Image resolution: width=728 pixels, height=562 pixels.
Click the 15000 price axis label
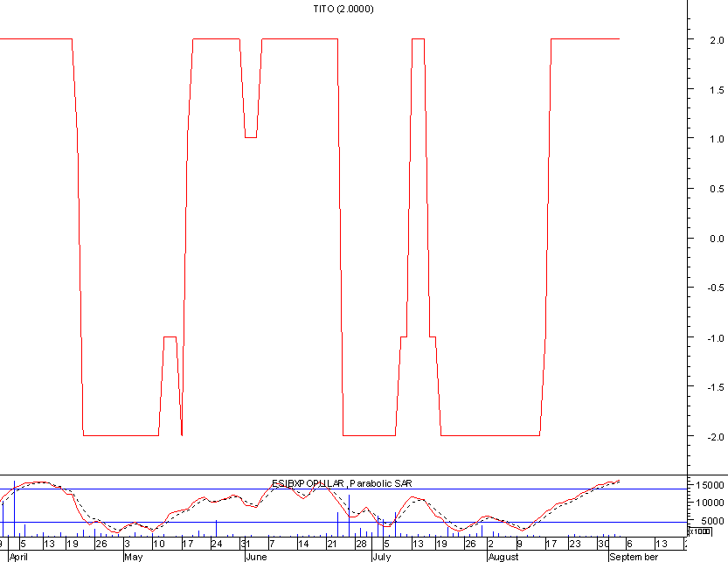[711, 485]
